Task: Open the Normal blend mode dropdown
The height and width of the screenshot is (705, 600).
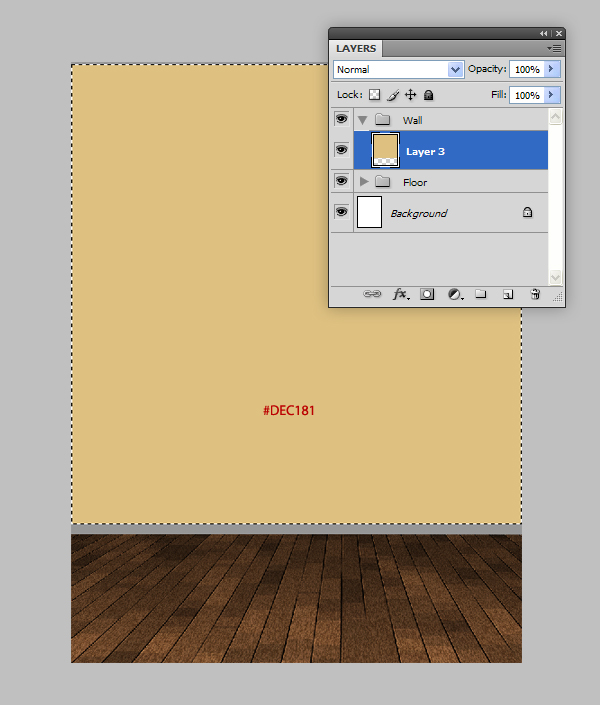Action: 398,70
